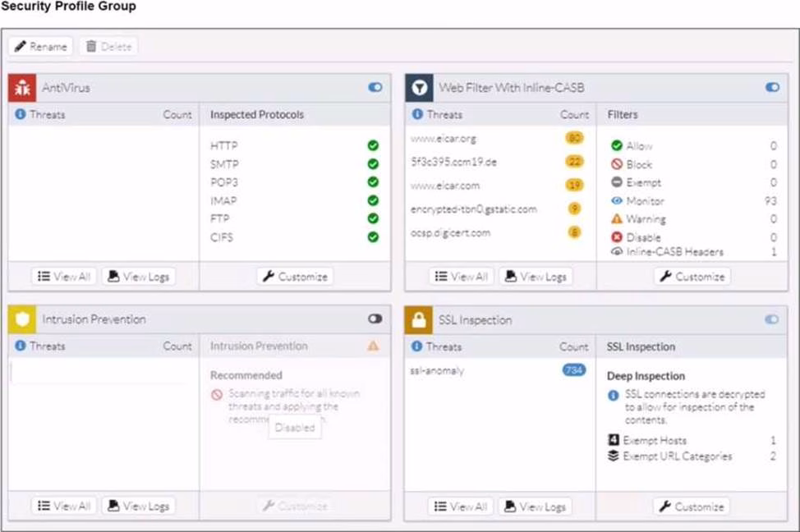Viewport: 800px width, 532px height.
Task: Open View Logs in AntiVirus panel
Action: click(139, 277)
